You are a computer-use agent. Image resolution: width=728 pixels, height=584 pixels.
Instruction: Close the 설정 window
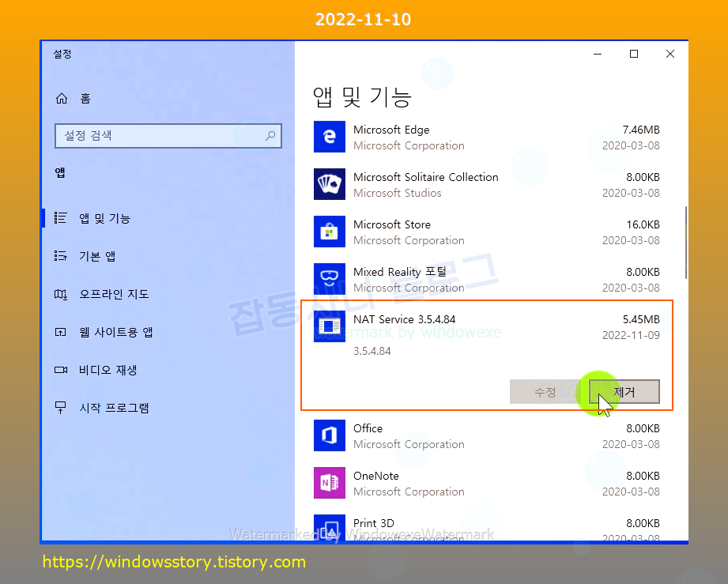[670, 54]
